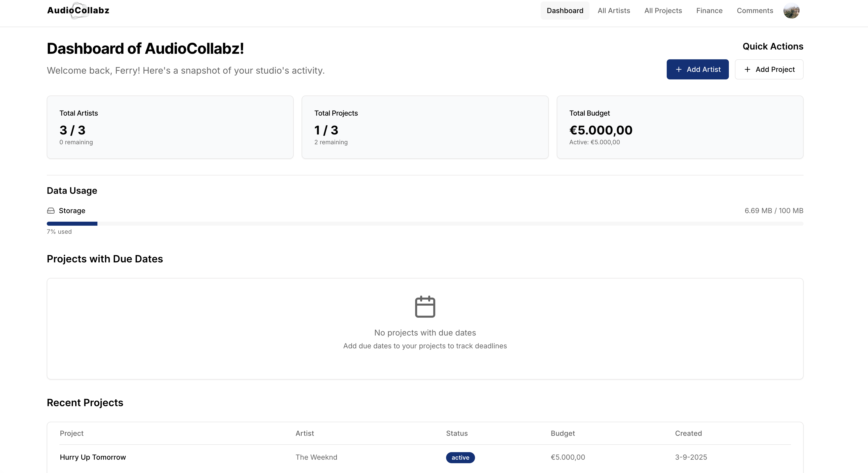Image resolution: width=868 pixels, height=473 pixels.
Task: Click the Storage drive icon
Action: tap(51, 211)
